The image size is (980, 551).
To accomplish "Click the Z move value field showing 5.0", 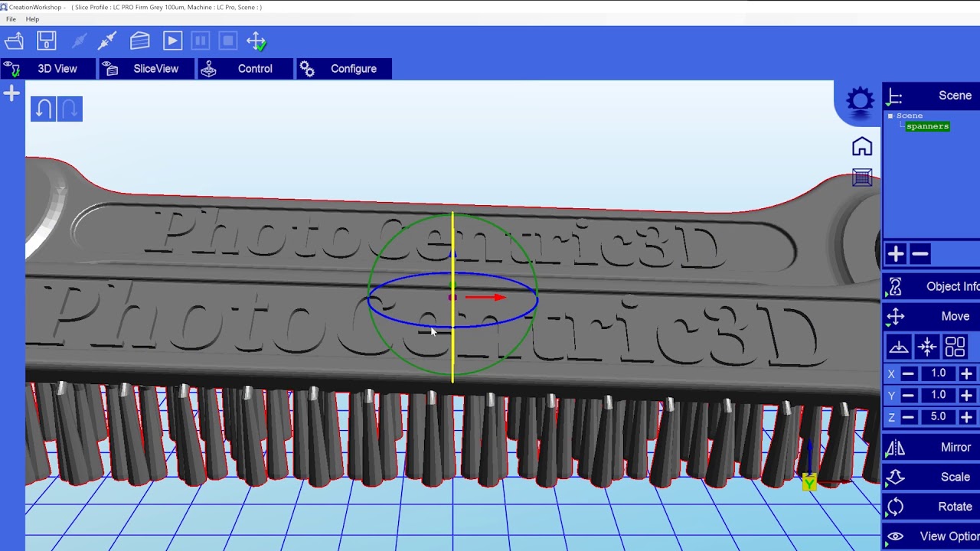I will point(938,417).
